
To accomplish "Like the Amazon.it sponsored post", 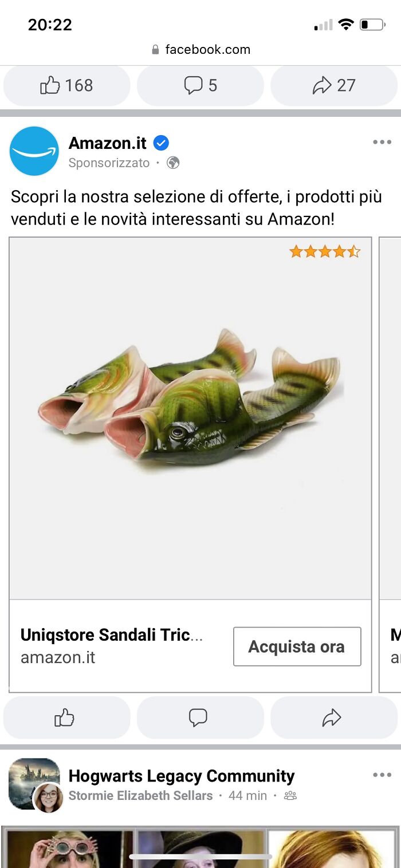I will [66, 717].
